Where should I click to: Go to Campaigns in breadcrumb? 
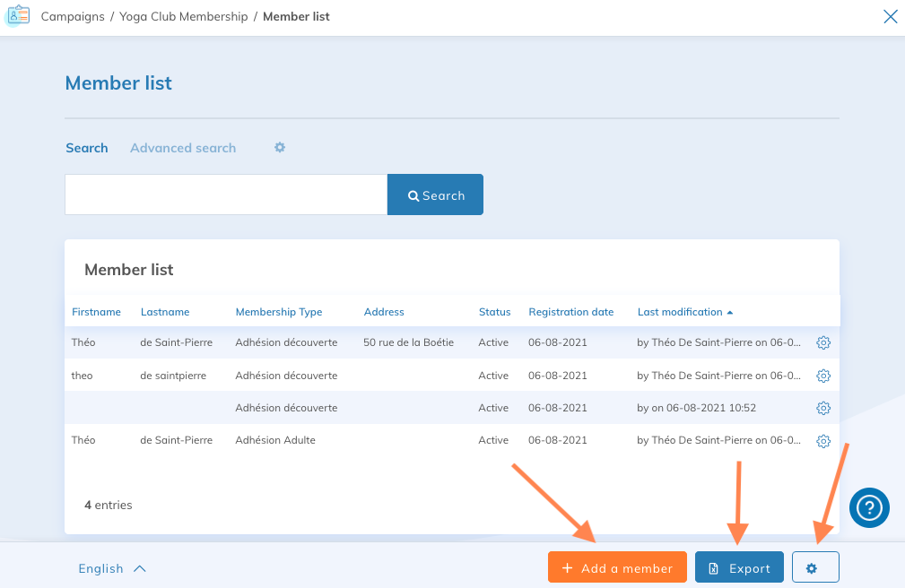73,16
